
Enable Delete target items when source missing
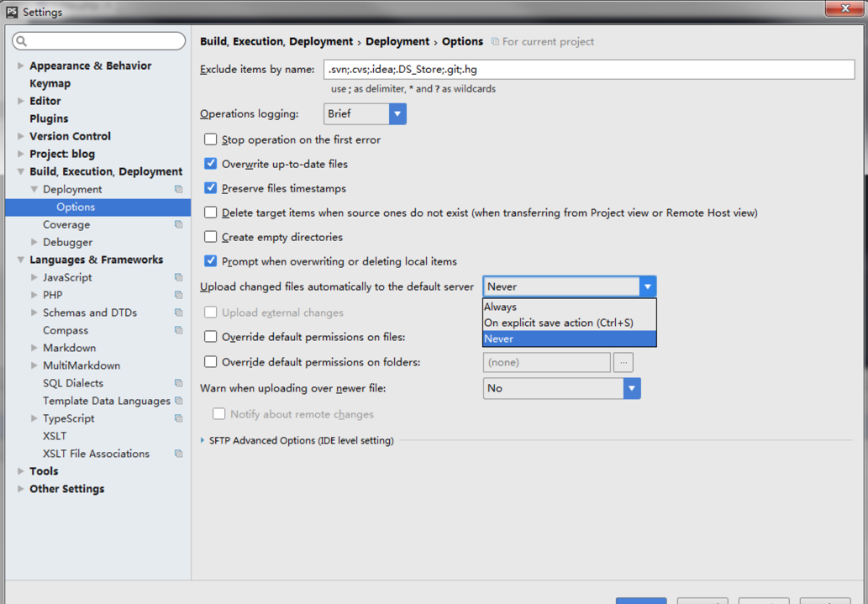click(210, 213)
